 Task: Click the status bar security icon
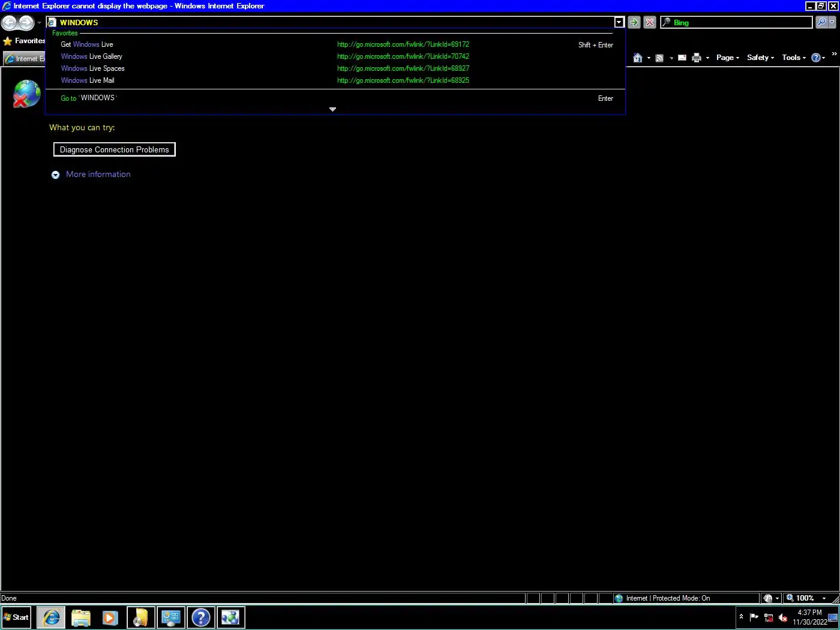click(x=768, y=598)
